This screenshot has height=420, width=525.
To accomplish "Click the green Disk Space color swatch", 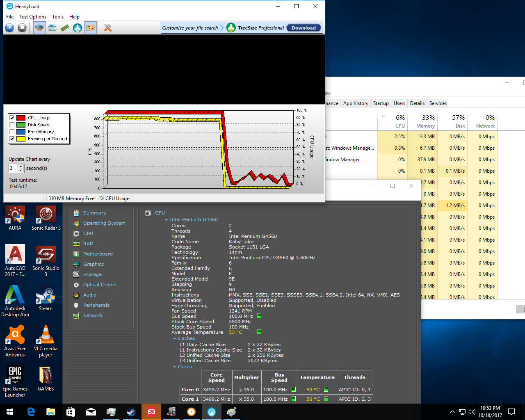I will [21, 125].
